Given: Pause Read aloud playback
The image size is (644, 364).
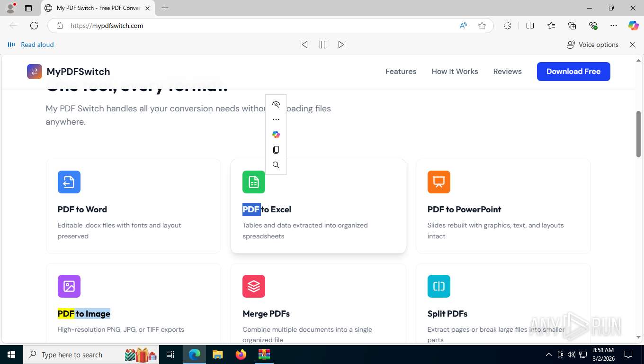Looking at the screenshot, I should point(323,45).
